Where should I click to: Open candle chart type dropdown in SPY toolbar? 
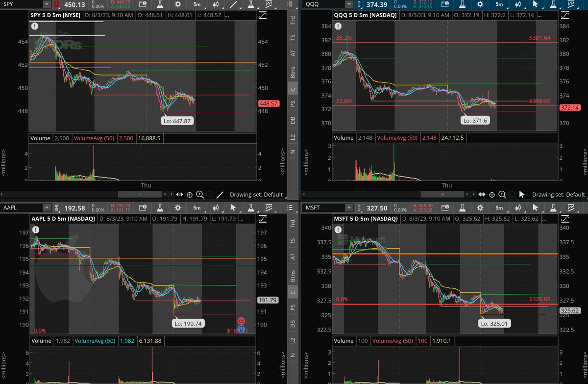(216, 4)
